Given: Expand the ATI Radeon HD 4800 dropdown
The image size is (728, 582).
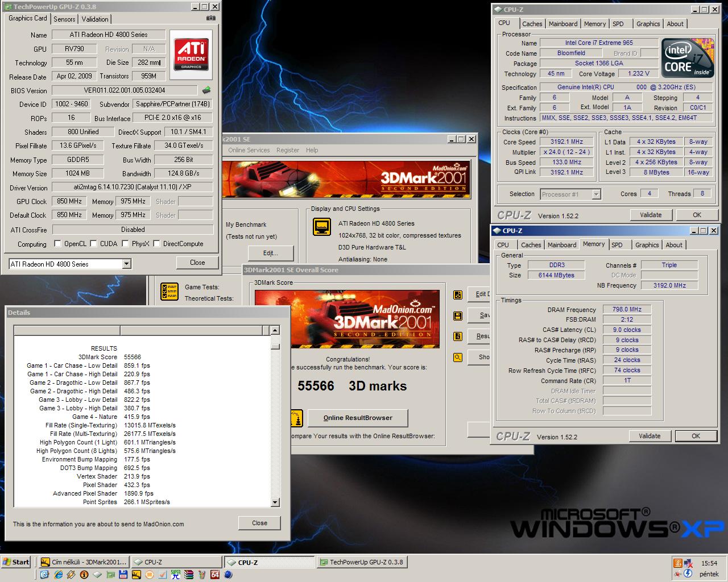Looking at the screenshot, I should tap(126, 264).
